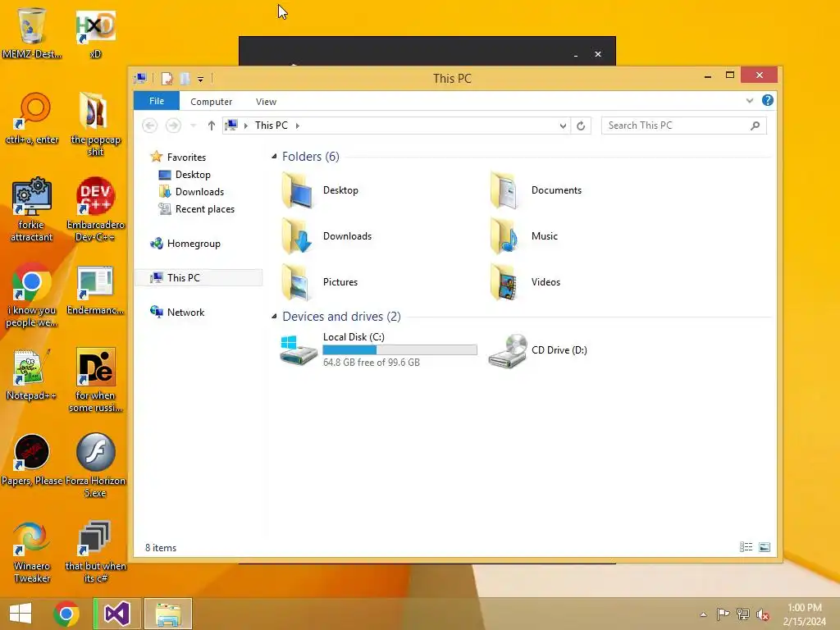
Task: Open the Explorer help icon
Action: coord(767,100)
